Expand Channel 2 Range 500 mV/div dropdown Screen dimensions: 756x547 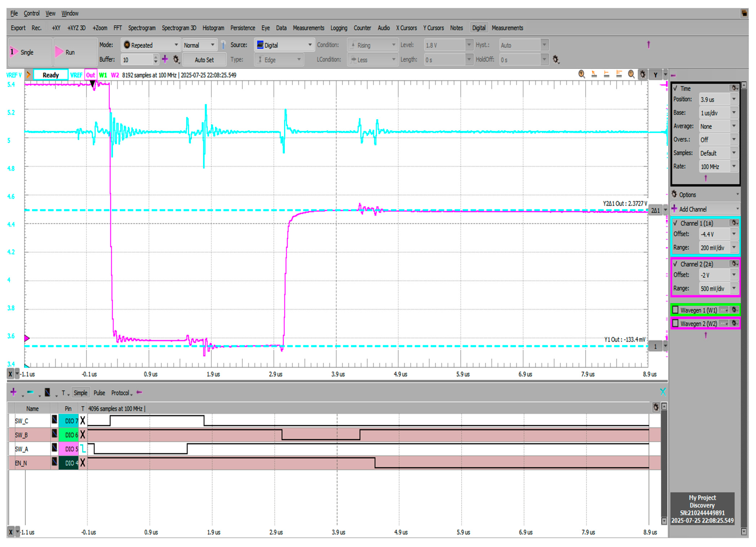[x=734, y=288]
